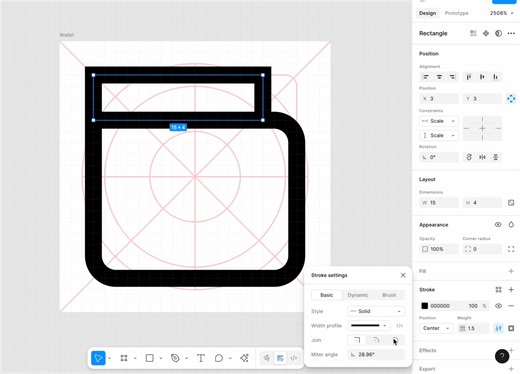Select Basic stroke tab
Image resolution: width=520 pixels, height=374 pixels.
tap(327, 295)
